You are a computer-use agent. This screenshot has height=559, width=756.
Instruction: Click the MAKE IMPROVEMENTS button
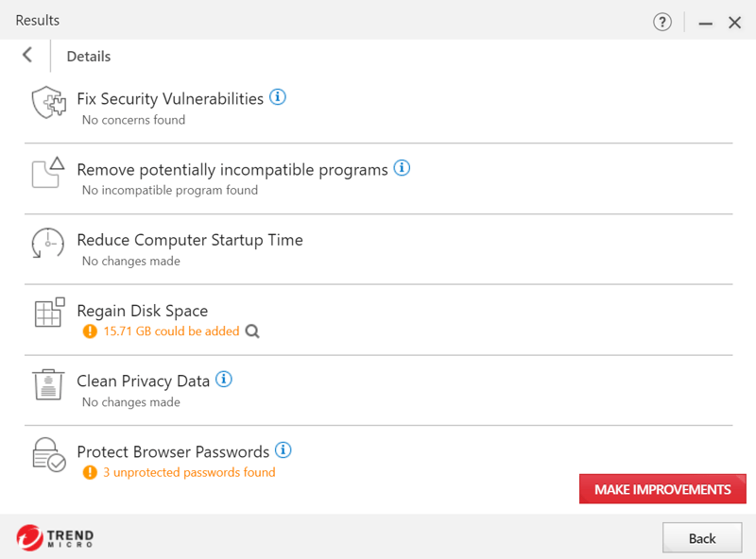(662, 489)
